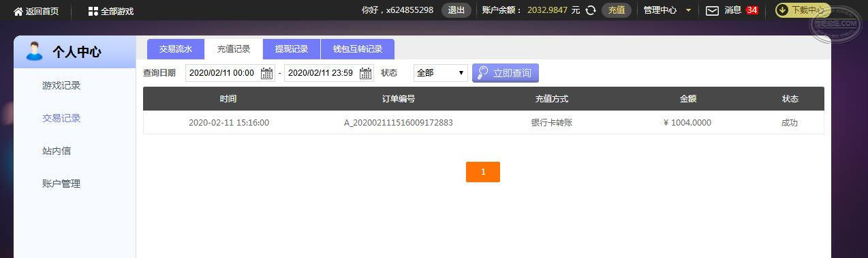Image resolution: width=868 pixels, height=258 pixels.
Task: Click the 充值 recharge button
Action: (617, 10)
